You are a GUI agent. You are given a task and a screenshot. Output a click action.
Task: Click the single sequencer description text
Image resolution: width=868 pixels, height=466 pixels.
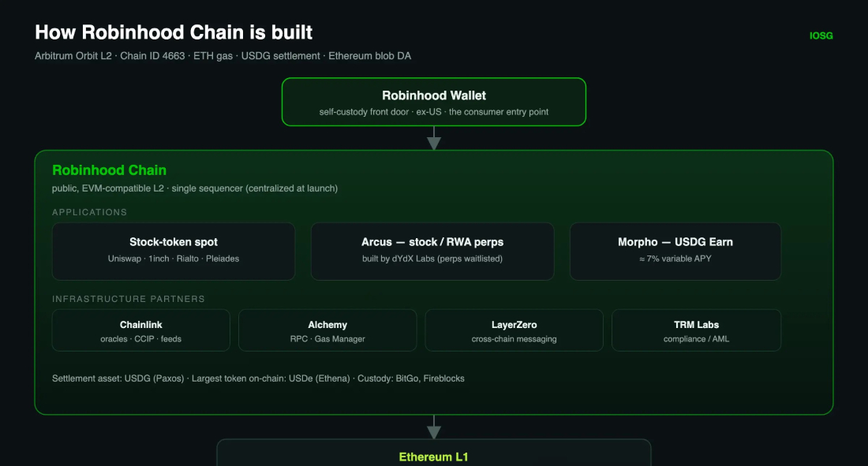point(255,188)
